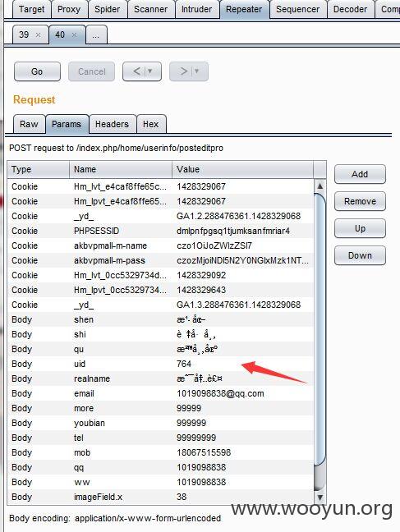Open the back history dropdown arrow
This screenshot has width=400, height=532.
(149, 71)
